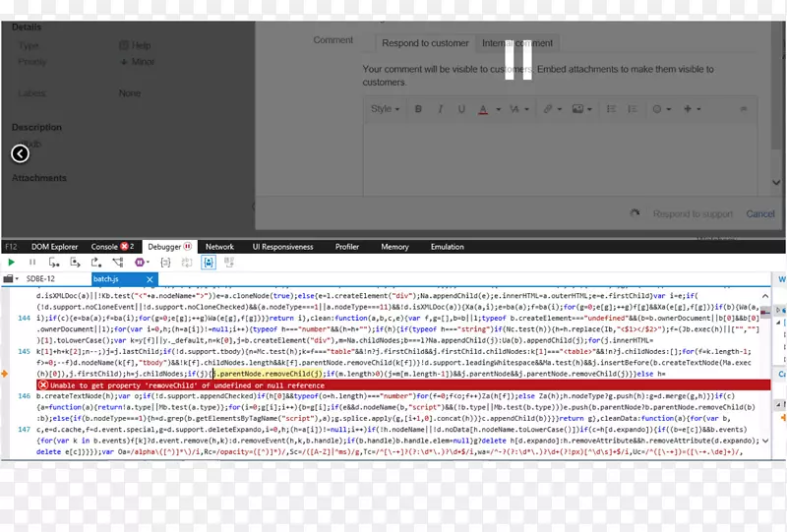Click the Step out debugger icon
This screenshot has width=787, height=532.
95,263
